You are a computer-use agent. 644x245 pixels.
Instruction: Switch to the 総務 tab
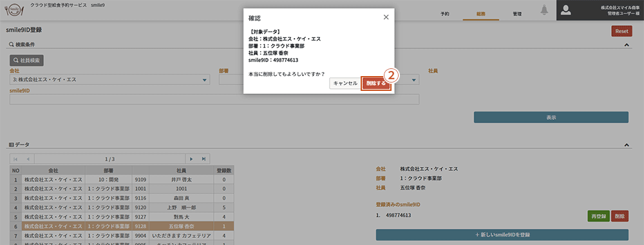pyautogui.click(x=480, y=14)
